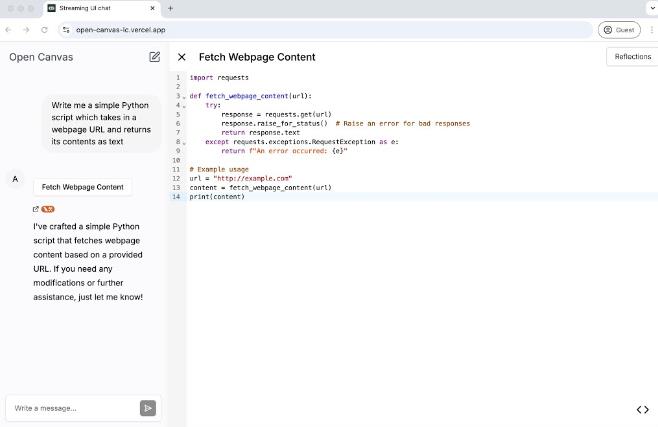Go forward in browser history
Image resolution: width=658 pixels, height=427 pixels.
(26, 30)
